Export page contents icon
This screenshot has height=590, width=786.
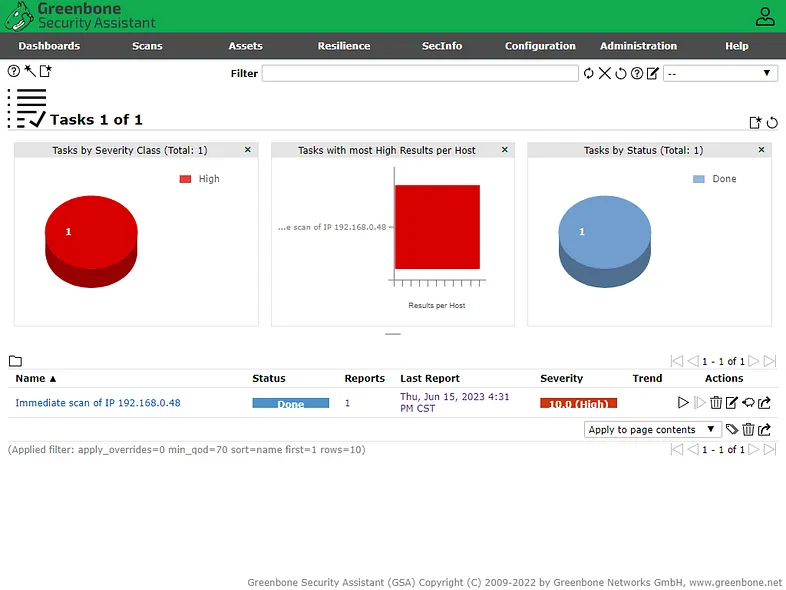point(764,430)
